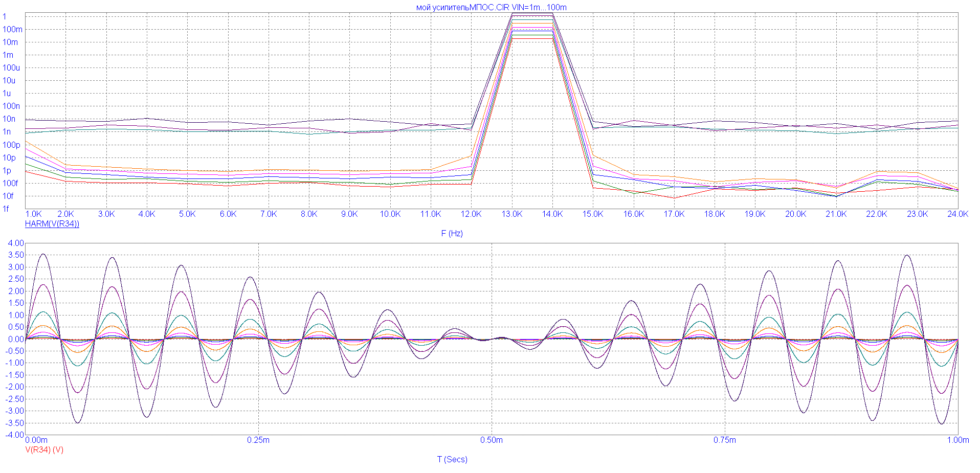This screenshot has height=473, width=980.
Task: Click the 24.0K frequency tick label
Action: coord(957,214)
